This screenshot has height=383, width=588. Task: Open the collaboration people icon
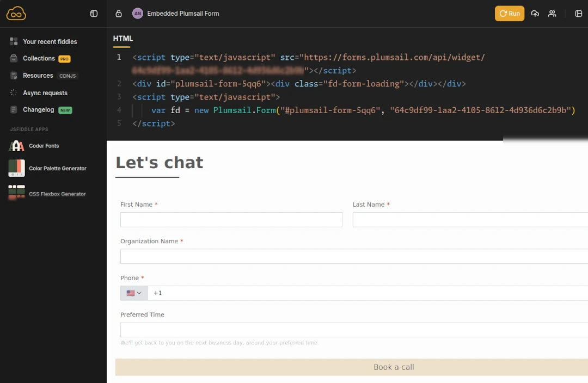552,14
